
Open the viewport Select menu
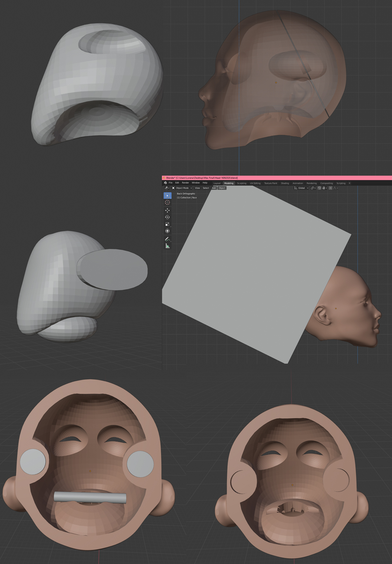pos(206,188)
